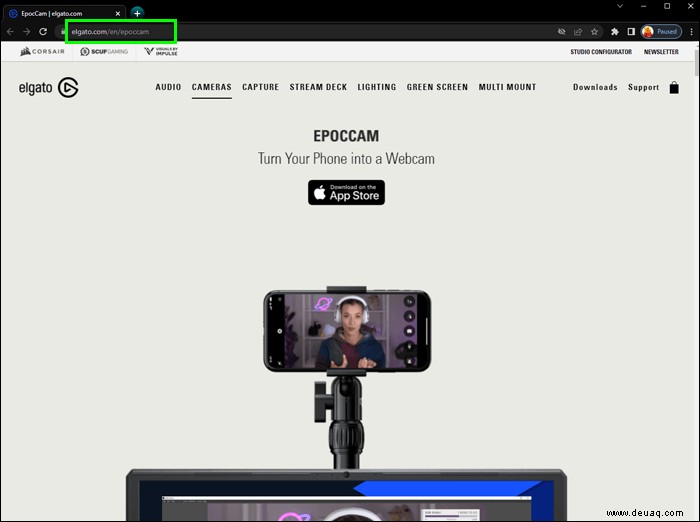Open the Audio menu

pyautogui.click(x=168, y=87)
